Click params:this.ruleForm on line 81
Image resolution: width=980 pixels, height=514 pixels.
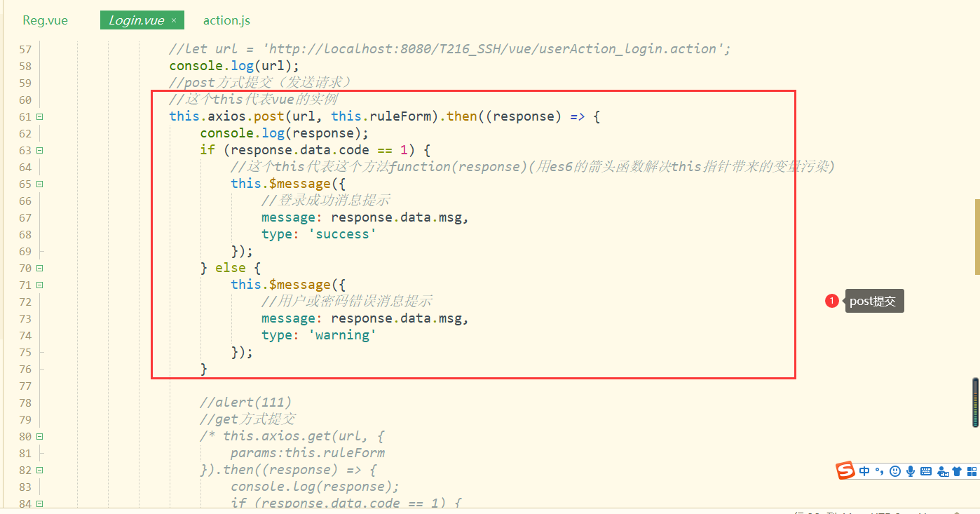point(308,453)
